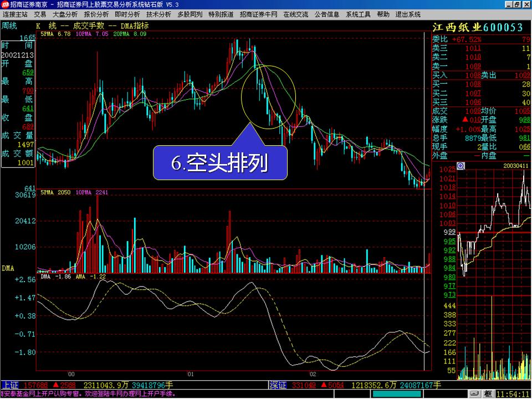Click the scrolling 安泰基金网上开户 ticker message

tap(89, 394)
